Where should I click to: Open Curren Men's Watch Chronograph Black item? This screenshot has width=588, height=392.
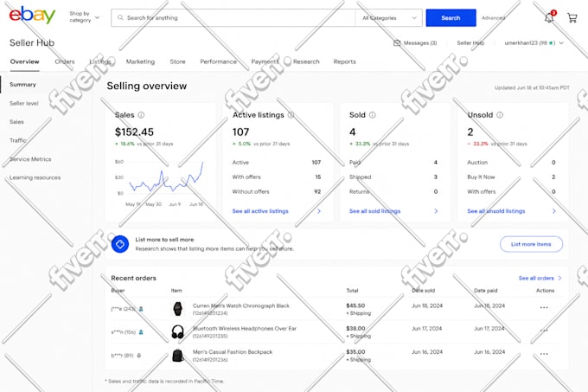[x=240, y=305]
